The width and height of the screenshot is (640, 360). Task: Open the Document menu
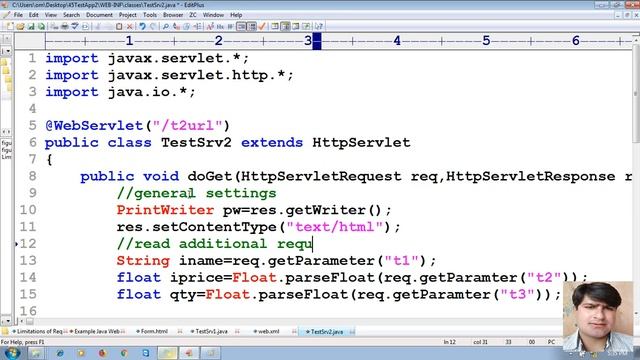point(99,15)
